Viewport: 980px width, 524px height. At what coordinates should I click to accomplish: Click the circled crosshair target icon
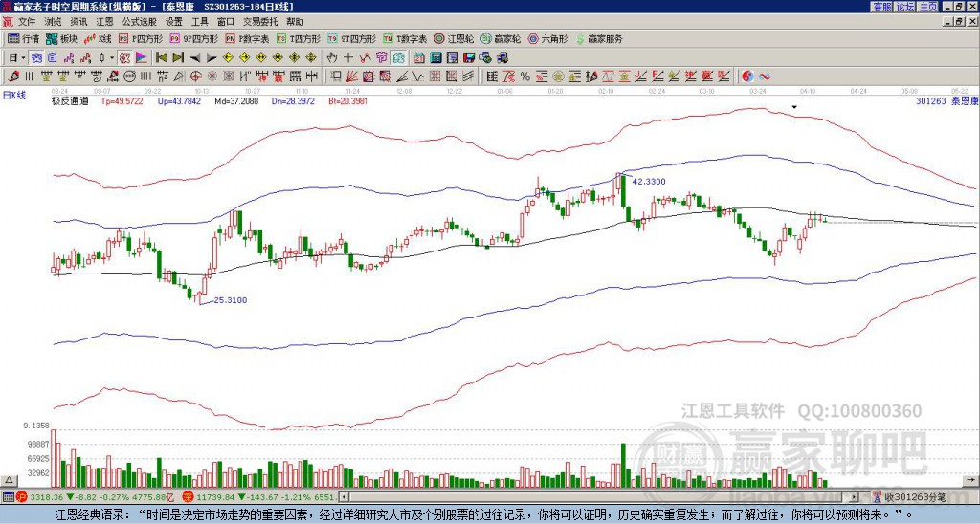pos(195,76)
